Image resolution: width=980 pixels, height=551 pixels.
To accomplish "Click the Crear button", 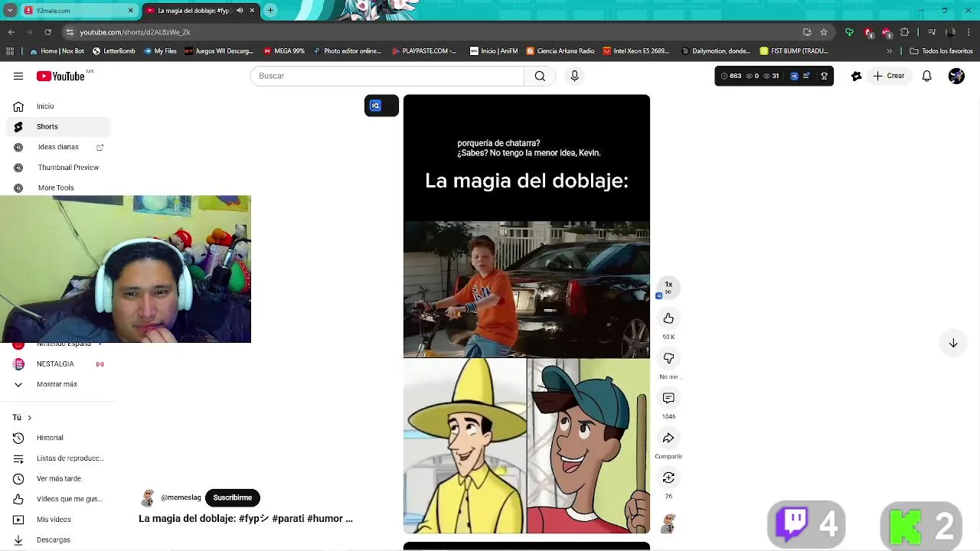I will [888, 76].
